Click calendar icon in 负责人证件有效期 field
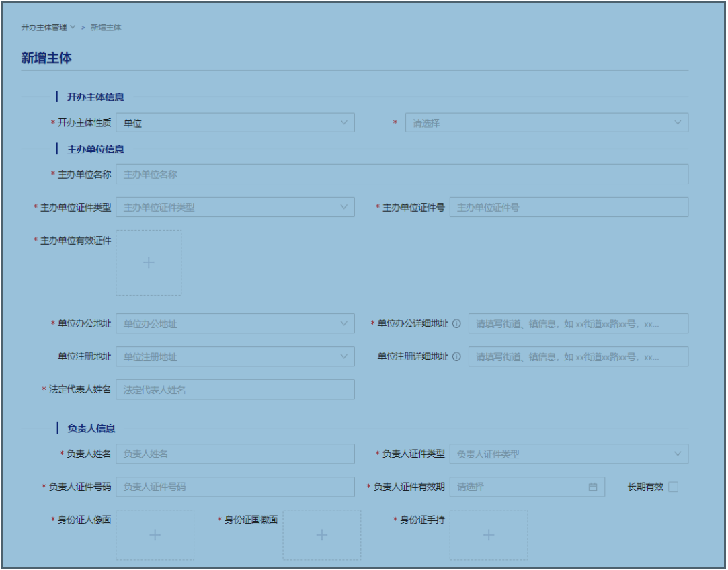This screenshot has width=728, height=570. [592, 487]
